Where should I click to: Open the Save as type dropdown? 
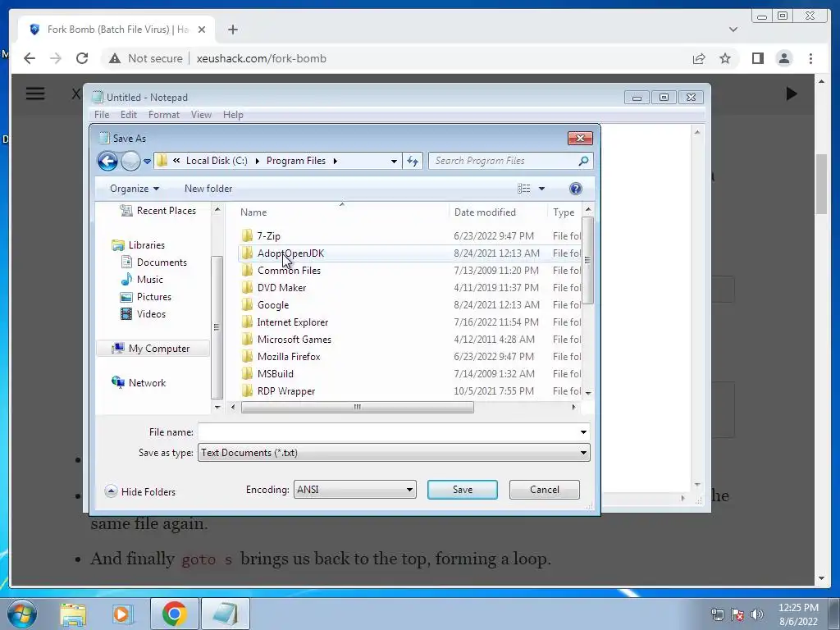tap(394, 453)
